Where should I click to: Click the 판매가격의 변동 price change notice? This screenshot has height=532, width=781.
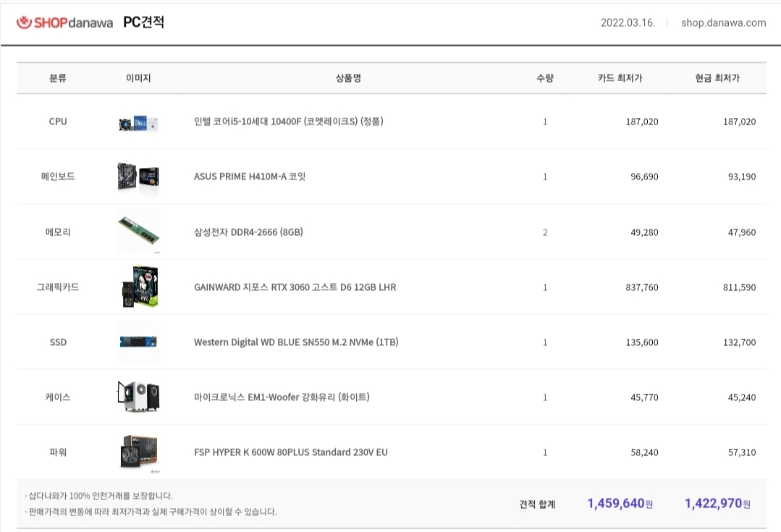coord(151,512)
